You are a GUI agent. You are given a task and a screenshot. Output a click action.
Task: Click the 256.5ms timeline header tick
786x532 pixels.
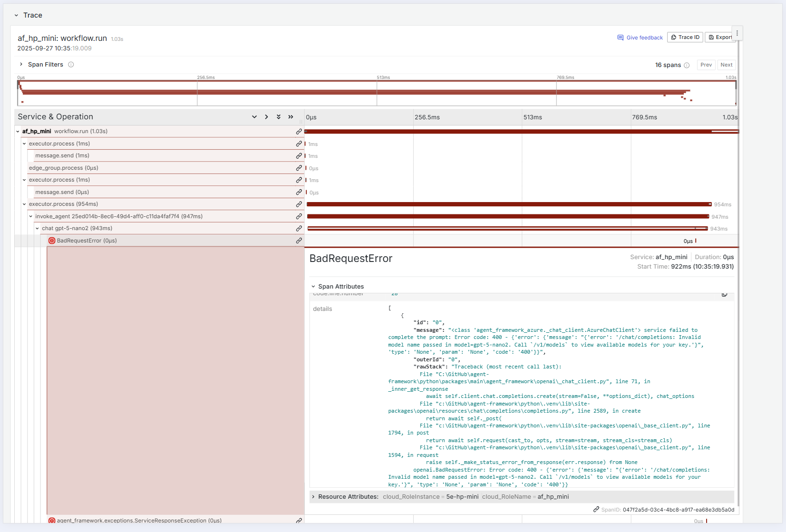coord(427,117)
